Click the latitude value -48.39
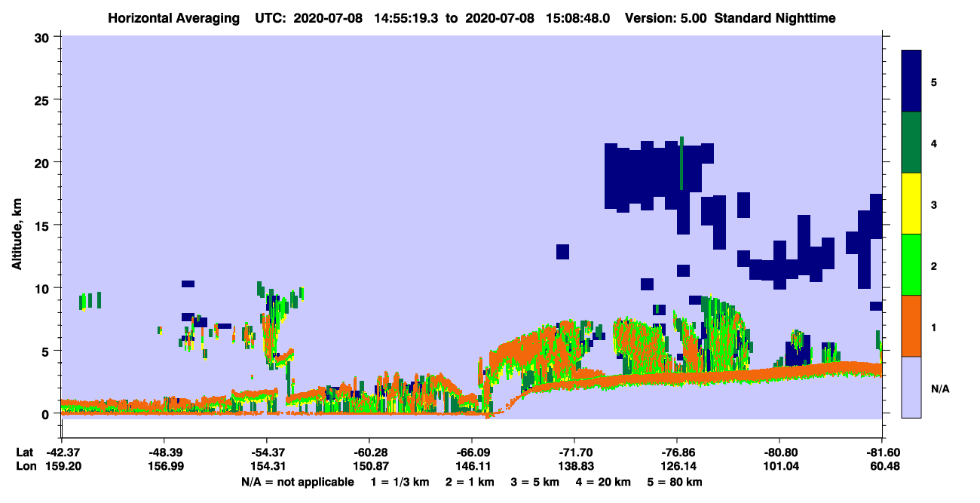The image size is (980, 503). (164, 452)
